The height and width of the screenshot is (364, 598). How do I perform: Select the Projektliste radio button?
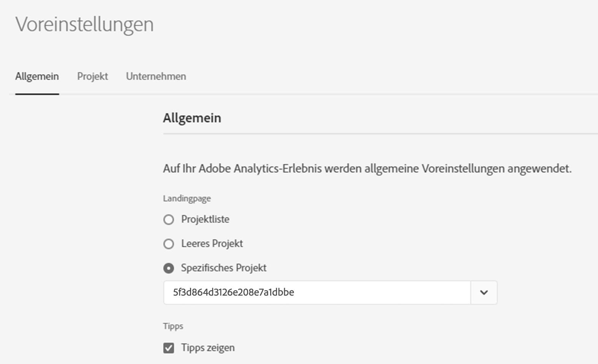coord(169,220)
